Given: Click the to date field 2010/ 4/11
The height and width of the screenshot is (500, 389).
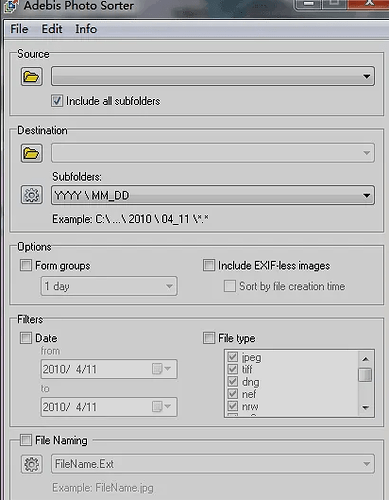Looking at the screenshot, I should (109, 406).
